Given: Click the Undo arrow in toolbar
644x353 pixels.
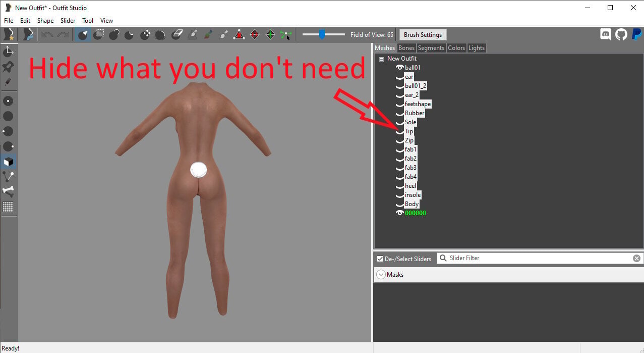Looking at the screenshot, I should tap(47, 35).
